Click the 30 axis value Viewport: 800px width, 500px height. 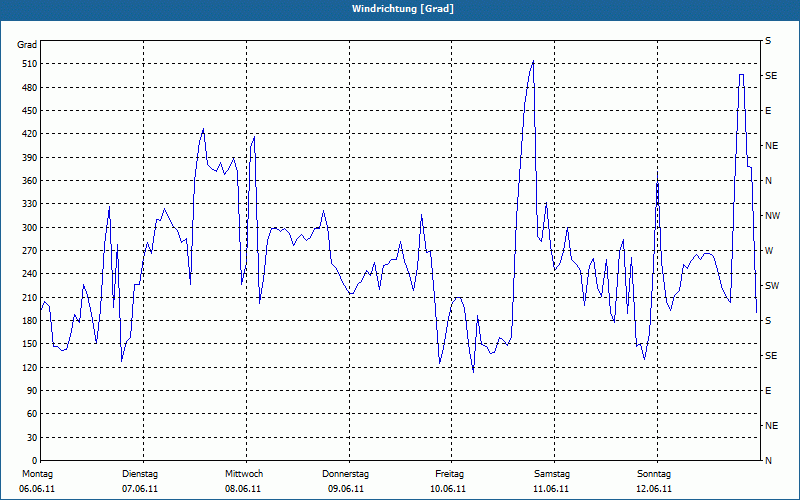[x=32, y=438]
